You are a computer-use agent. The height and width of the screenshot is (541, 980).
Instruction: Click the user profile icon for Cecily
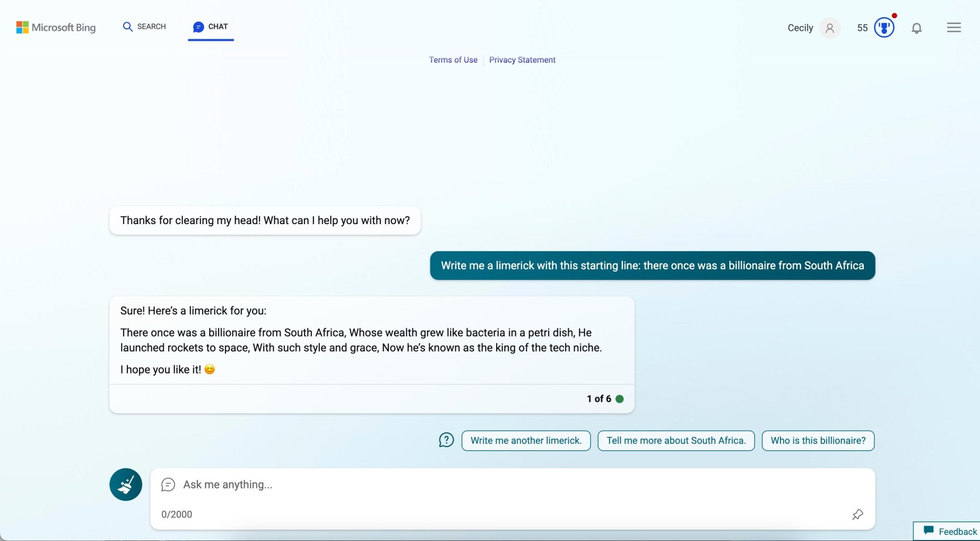[x=829, y=26]
